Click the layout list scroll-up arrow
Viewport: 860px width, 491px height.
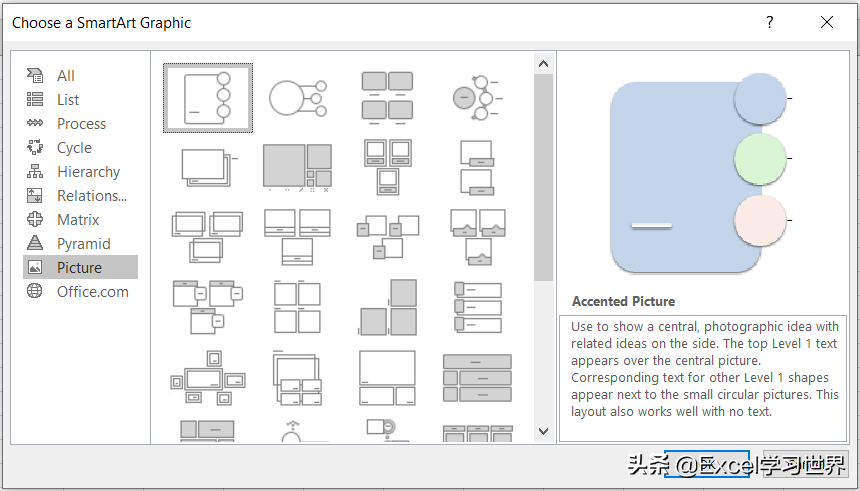544,64
